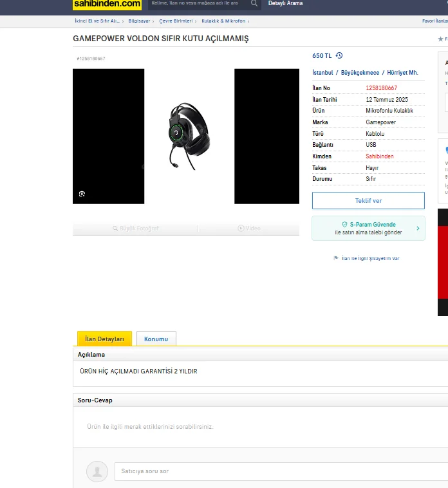Image resolution: width=448 pixels, height=488 pixels.
Task: Switch to Konumu tab
Action: [156, 339]
